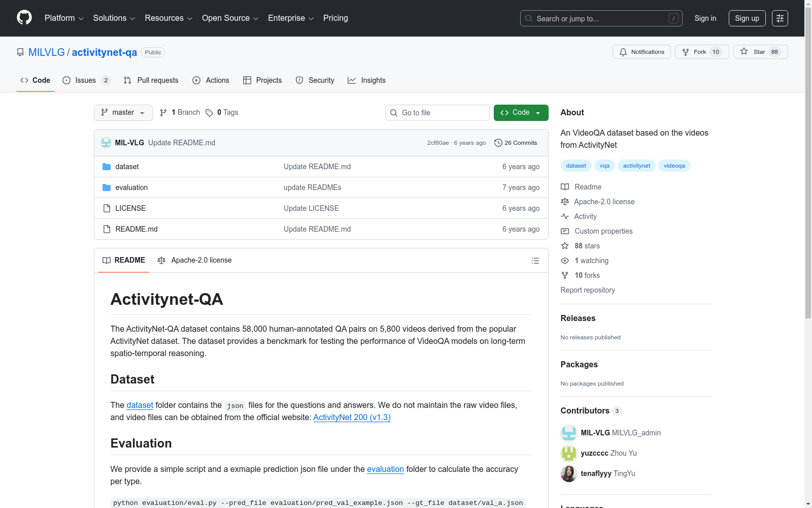Expand the Platform navigation menu
This screenshot has width=812, height=508.
[x=64, y=18]
